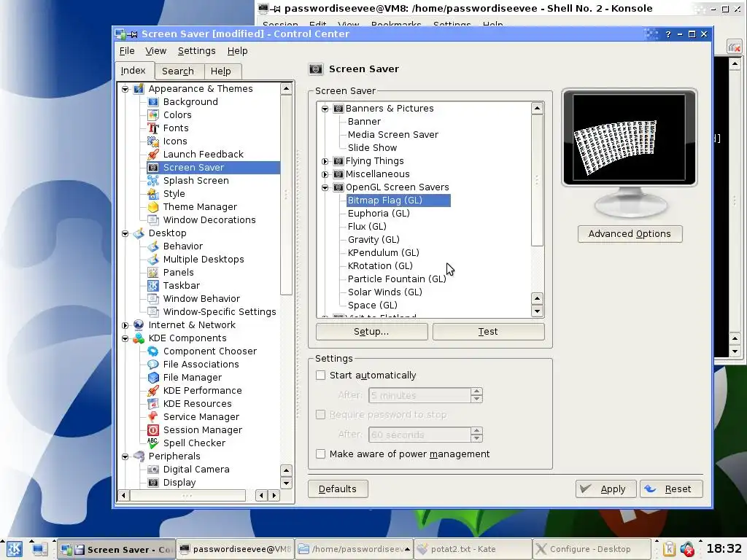Open the Settings menu in Control Center

tap(196, 51)
